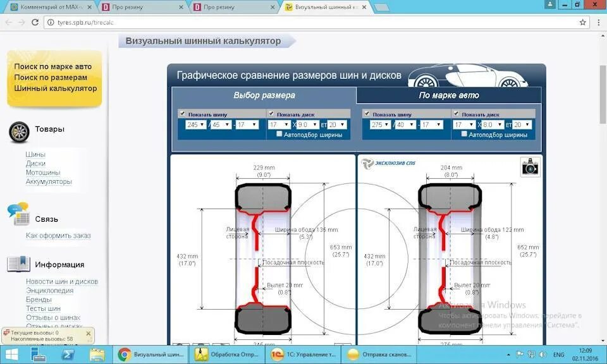Open Обработка Отпр... taskbar button
This screenshot has width=607, height=364.
226,355
